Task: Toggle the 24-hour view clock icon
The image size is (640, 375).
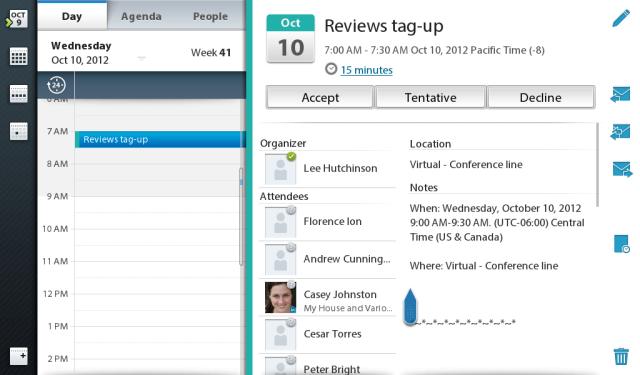Action: pyautogui.click(x=56, y=85)
